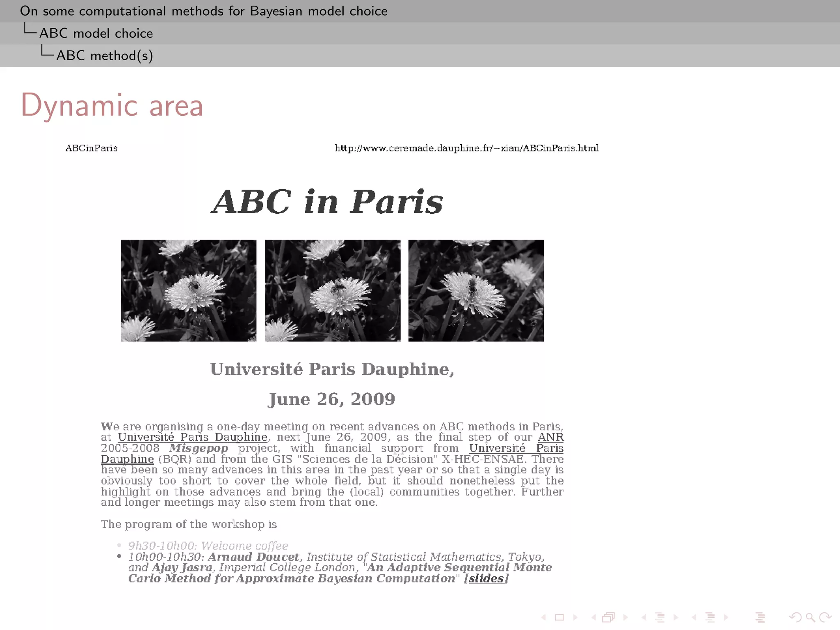Click the 'ABCinParis' page label

pyautogui.click(x=91, y=148)
